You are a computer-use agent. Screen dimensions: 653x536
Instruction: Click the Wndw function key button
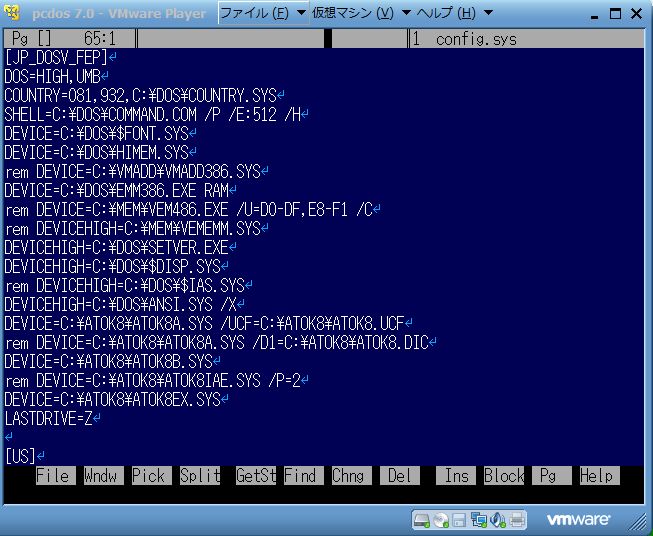pyautogui.click(x=103, y=476)
